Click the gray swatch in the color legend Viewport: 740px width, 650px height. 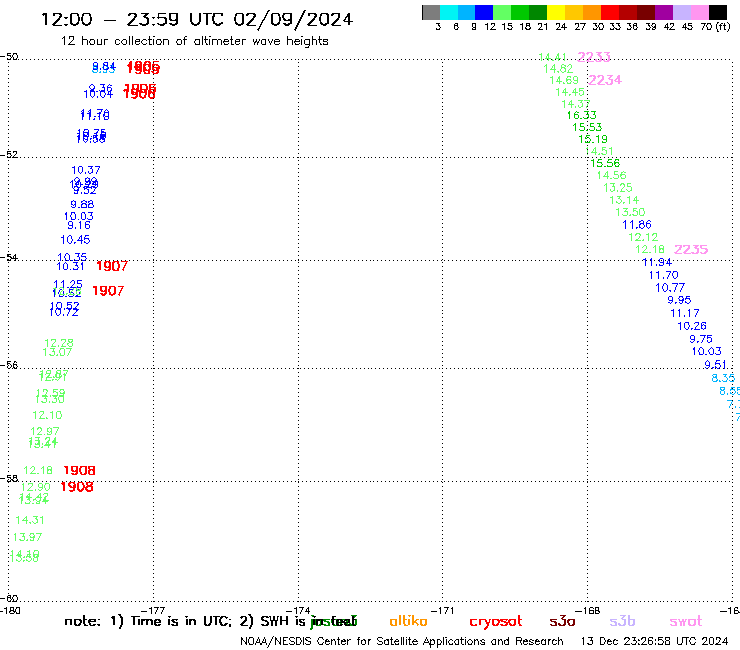point(431,12)
